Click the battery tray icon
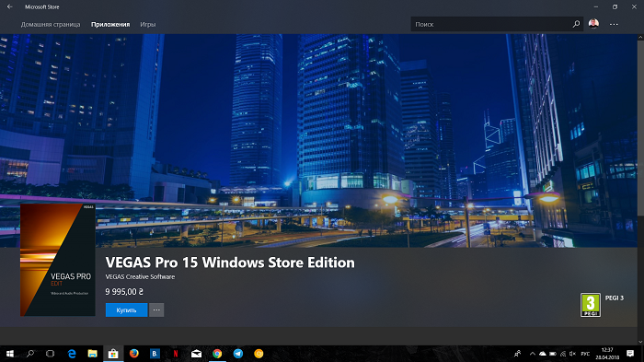This screenshot has width=644, height=362. [553, 354]
